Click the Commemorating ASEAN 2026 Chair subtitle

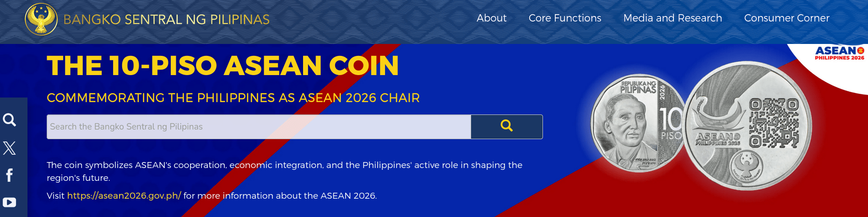click(x=233, y=98)
